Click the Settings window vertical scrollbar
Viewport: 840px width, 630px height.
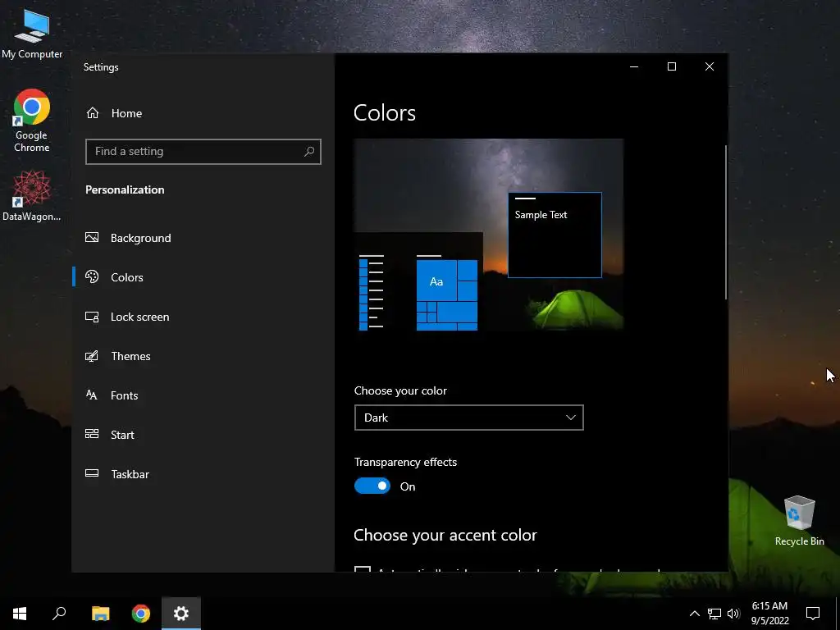pos(726,222)
